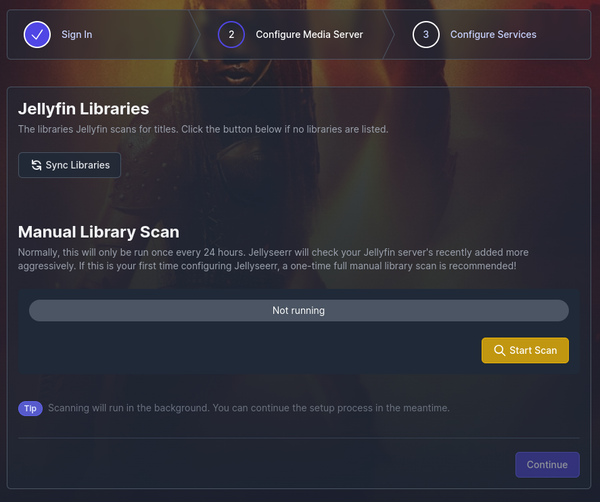Click the sync arrows icon in Sync Libraries
600x502 pixels.
[x=36, y=165]
